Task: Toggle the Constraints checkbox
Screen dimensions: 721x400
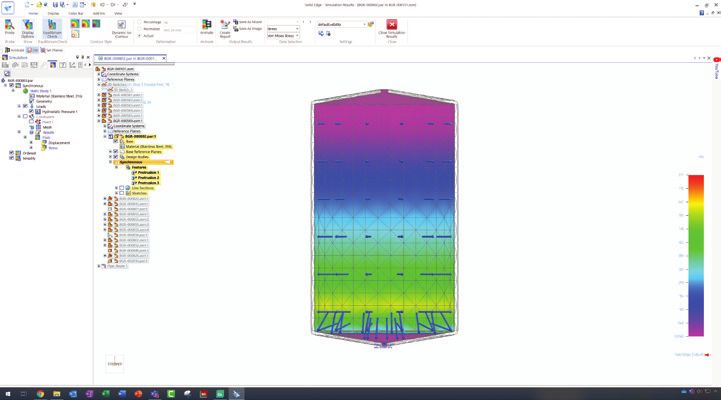Action: coord(25,117)
